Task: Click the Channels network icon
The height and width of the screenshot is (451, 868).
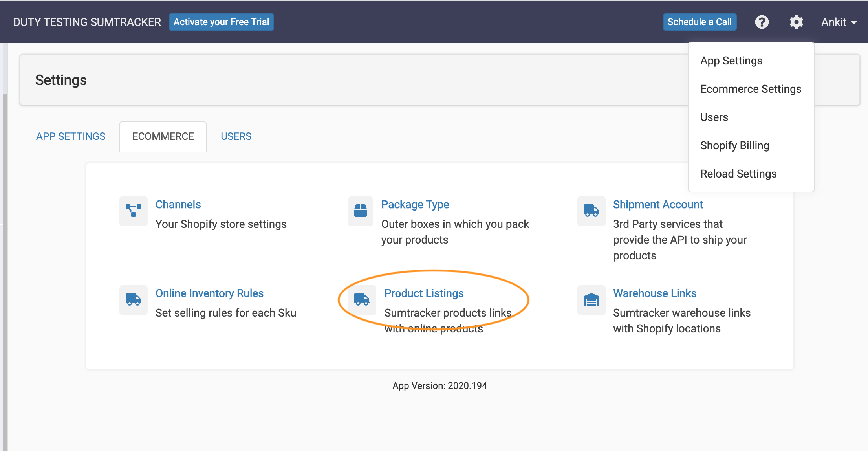Action: tap(134, 211)
